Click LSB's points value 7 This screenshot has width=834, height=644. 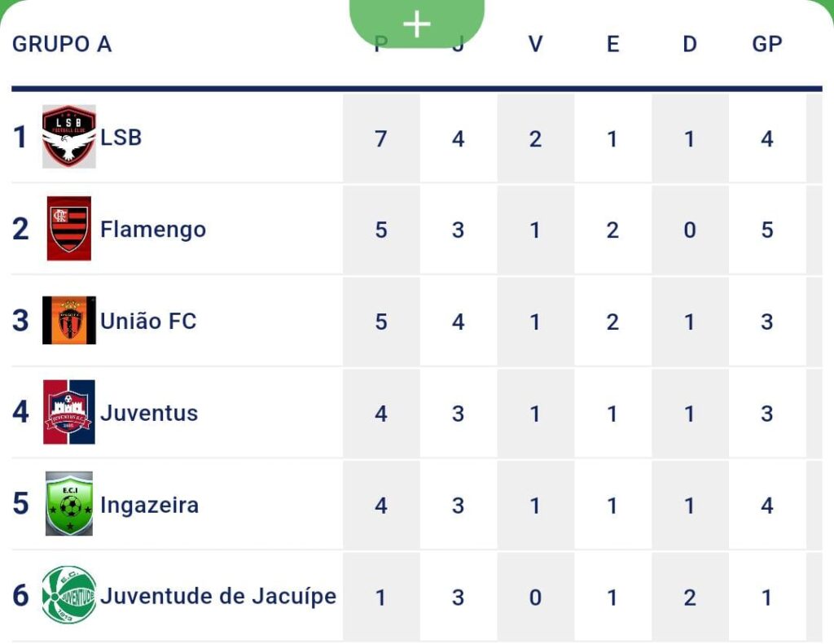coord(381,138)
